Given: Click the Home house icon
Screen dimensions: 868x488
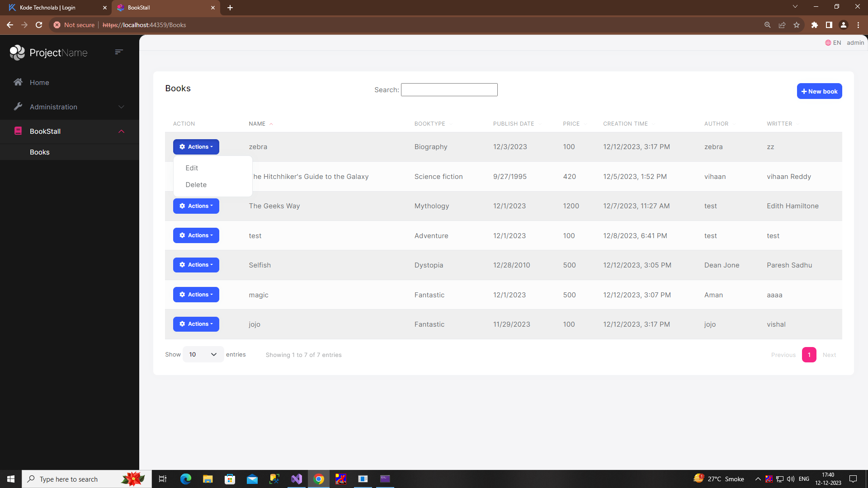Looking at the screenshot, I should (x=18, y=82).
